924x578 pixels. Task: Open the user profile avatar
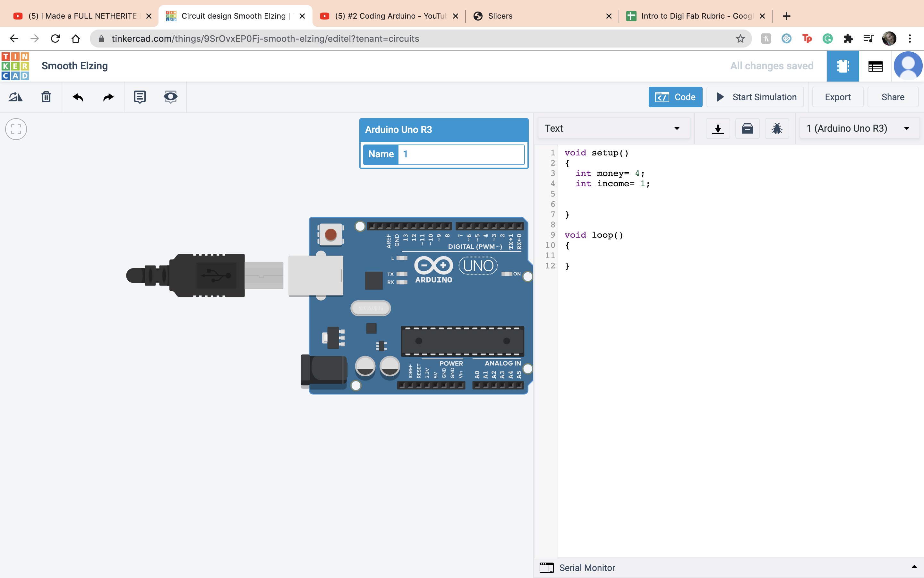[x=908, y=66]
